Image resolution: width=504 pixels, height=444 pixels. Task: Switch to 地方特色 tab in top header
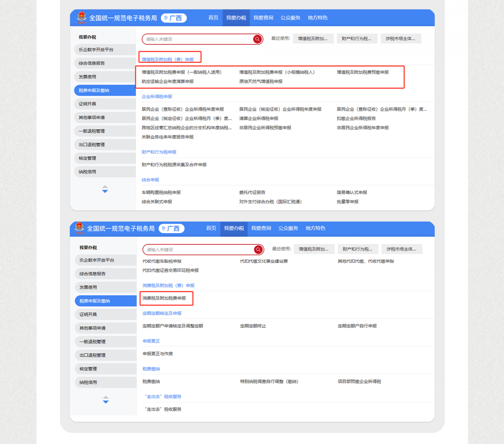click(x=317, y=18)
